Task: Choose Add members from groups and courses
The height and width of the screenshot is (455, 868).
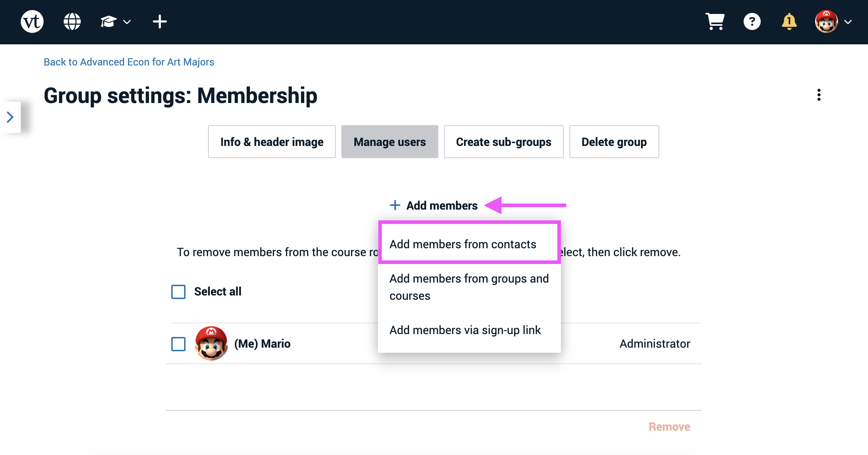Action: point(469,287)
